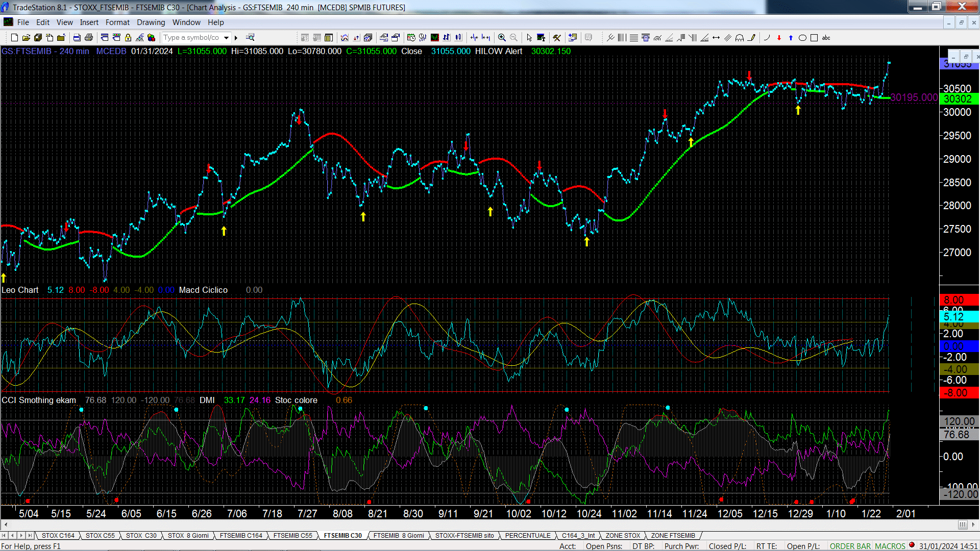Click the cyan 5.12 axis label
Screen dimensions: 980x551
click(x=958, y=317)
